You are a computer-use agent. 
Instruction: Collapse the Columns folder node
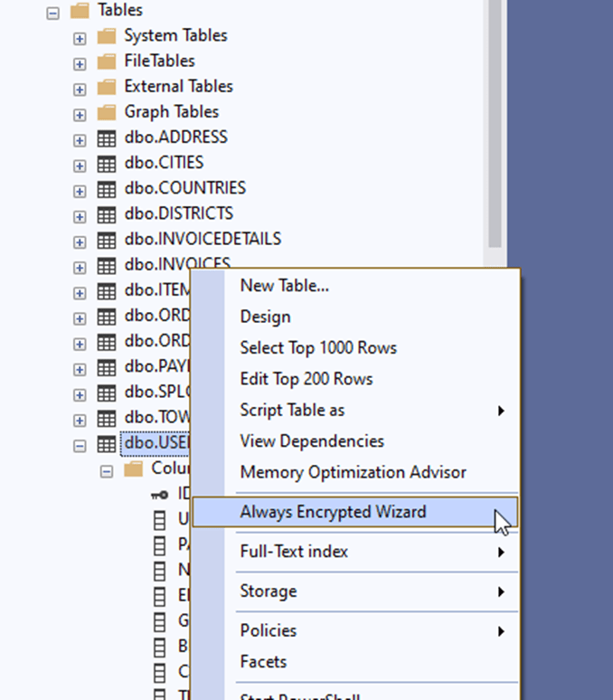point(106,469)
